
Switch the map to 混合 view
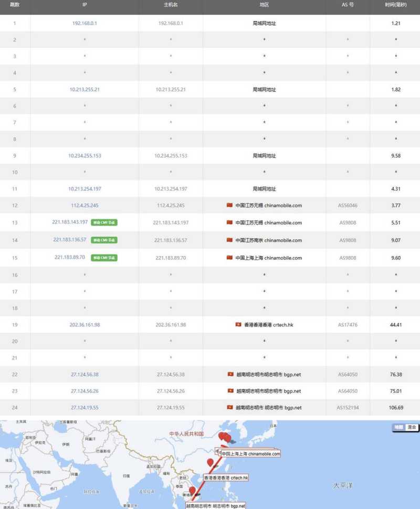point(412,428)
